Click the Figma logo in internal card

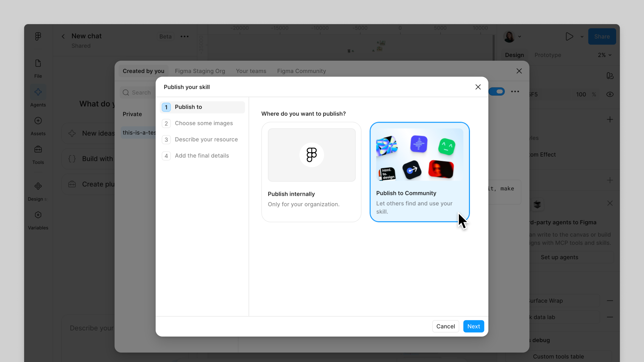pos(312,155)
